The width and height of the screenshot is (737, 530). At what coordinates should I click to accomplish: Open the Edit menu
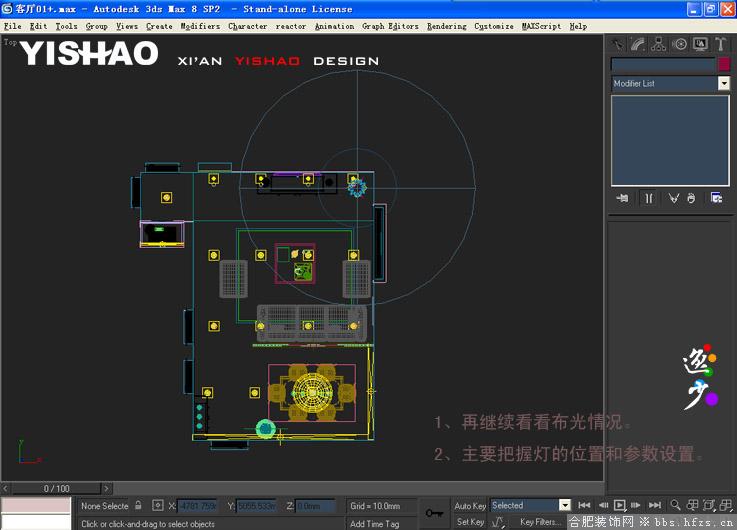(x=39, y=26)
